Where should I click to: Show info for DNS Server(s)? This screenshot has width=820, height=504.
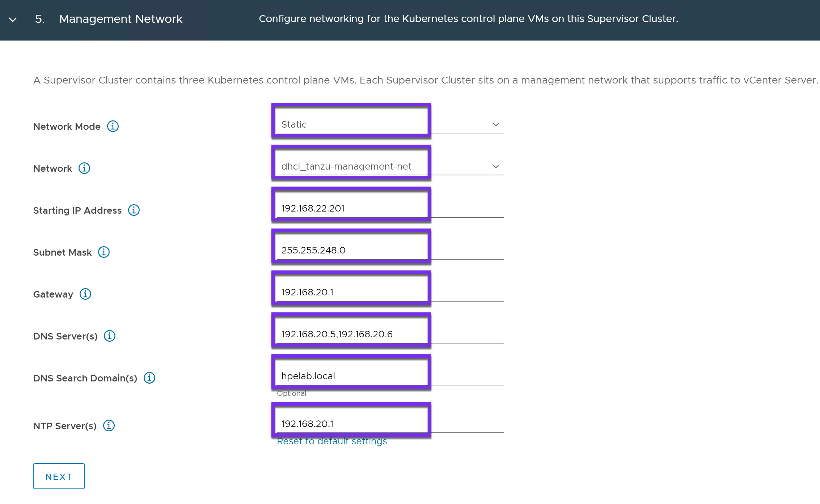click(110, 336)
